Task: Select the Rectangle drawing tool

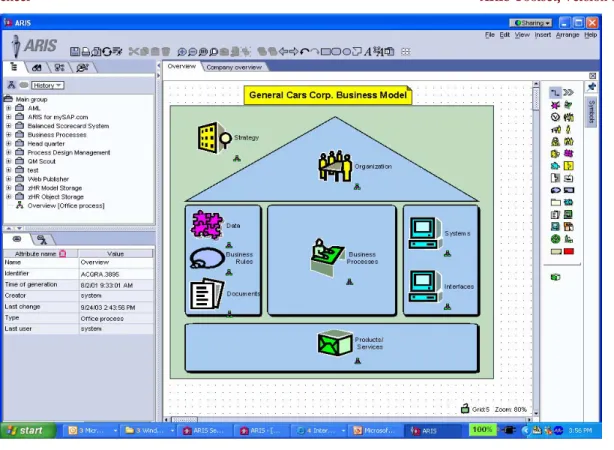Action: point(326,51)
